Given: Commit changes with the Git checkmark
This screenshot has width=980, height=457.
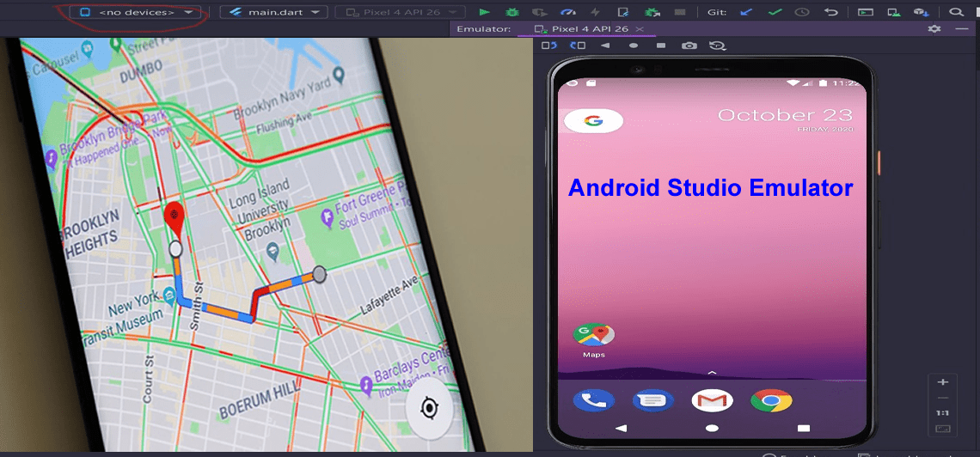Looking at the screenshot, I should [x=775, y=13].
